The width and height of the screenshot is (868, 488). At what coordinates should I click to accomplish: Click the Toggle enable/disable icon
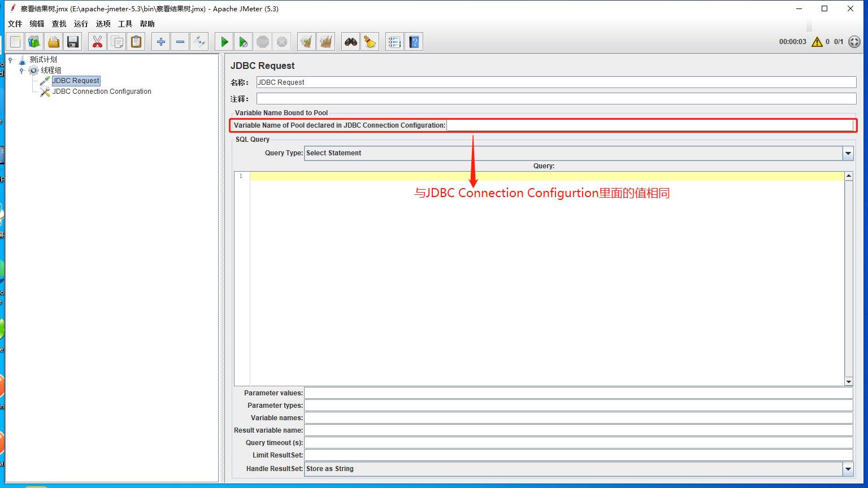pos(199,42)
